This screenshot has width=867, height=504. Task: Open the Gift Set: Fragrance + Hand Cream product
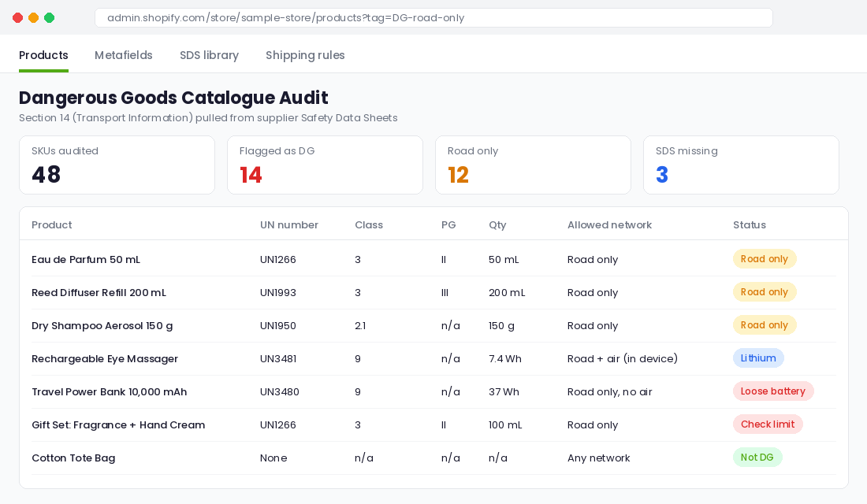tap(118, 425)
